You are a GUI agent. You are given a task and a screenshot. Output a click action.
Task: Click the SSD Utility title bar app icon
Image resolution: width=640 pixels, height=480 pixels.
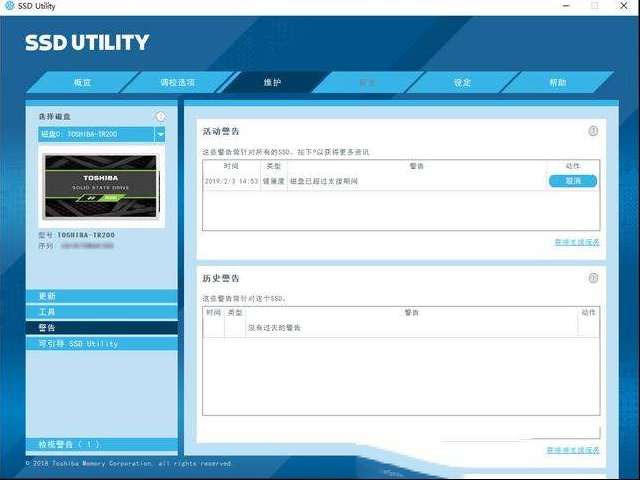[9, 6]
